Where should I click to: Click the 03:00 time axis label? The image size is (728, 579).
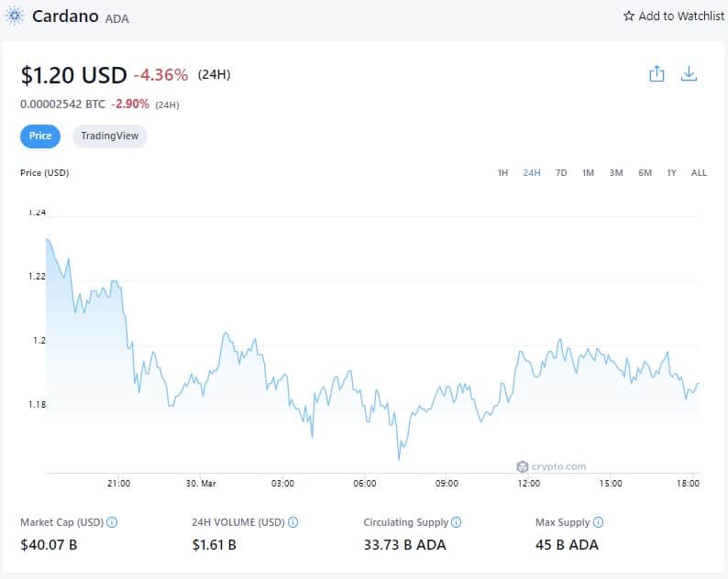pyautogui.click(x=282, y=484)
